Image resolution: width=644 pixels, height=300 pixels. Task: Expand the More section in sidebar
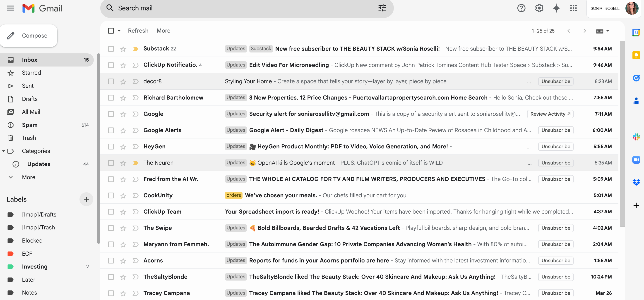[28, 177]
